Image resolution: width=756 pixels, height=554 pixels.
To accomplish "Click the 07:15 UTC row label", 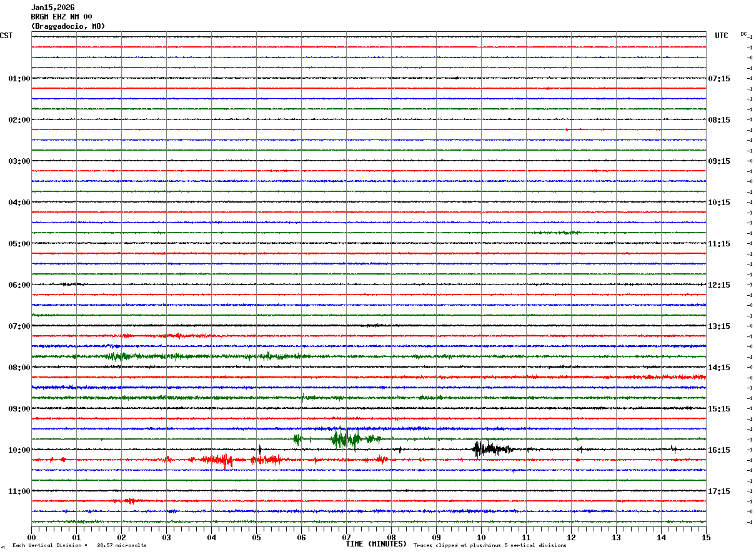I will pos(719,79).
